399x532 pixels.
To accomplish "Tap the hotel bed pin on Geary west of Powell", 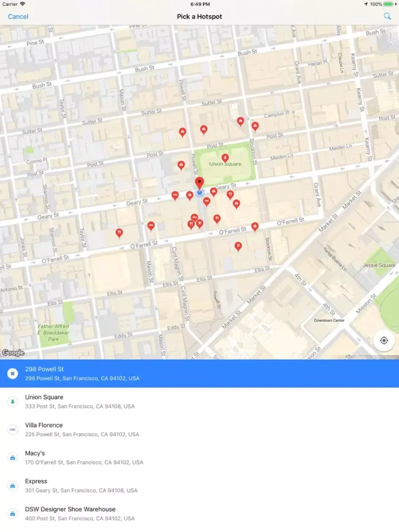I will [x=175, y=195].
